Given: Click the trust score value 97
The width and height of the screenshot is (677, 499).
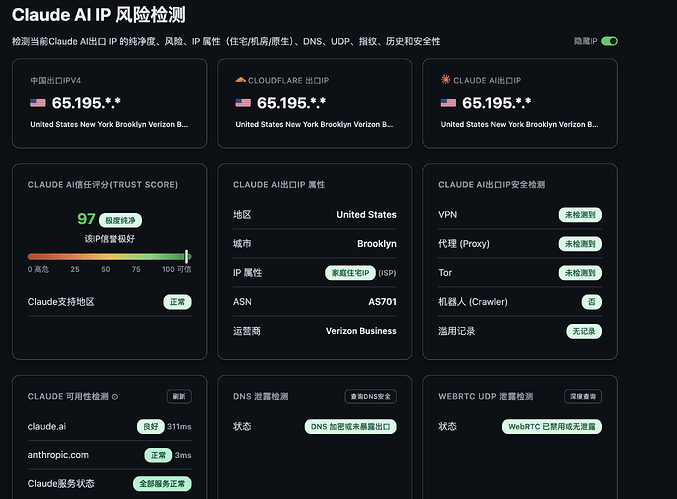Looking at the screenshot, I should [x=86, y=219].
